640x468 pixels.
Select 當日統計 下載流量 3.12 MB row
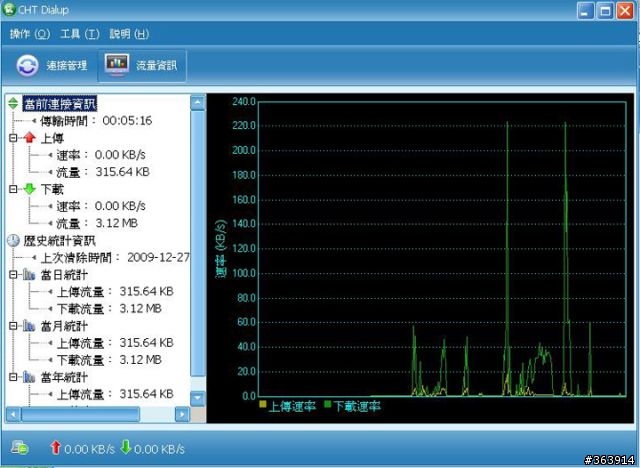pos(109,309)
